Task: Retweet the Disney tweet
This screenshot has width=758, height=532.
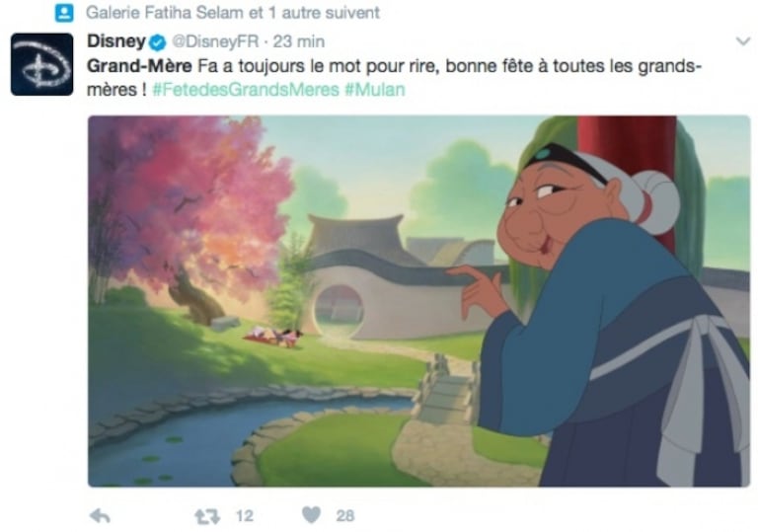Action: 207,516
